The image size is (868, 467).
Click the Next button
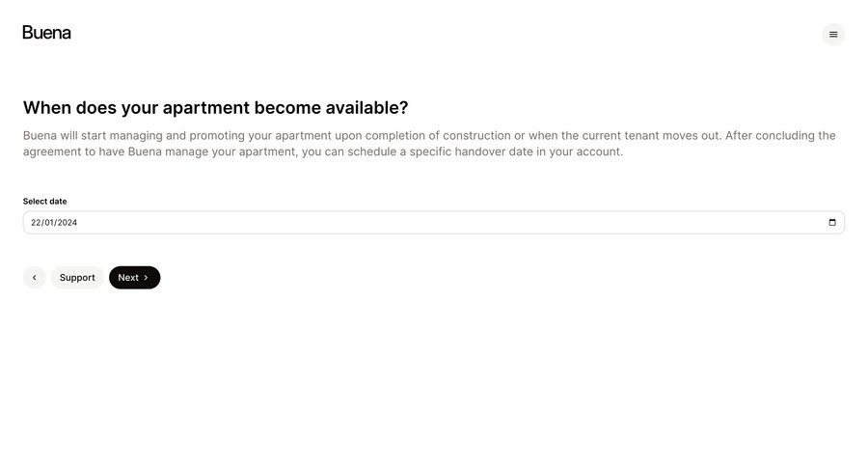click(134, 278)
